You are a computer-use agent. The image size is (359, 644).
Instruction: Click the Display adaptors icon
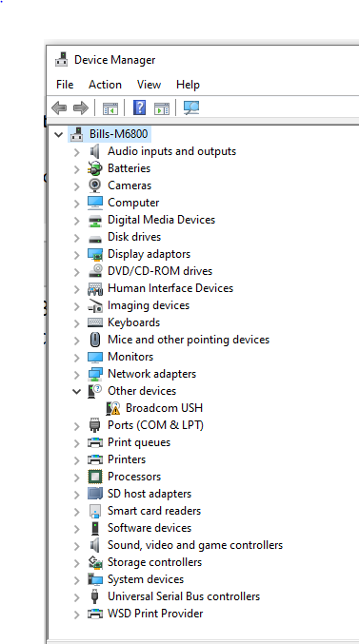[x=95, y=254]
